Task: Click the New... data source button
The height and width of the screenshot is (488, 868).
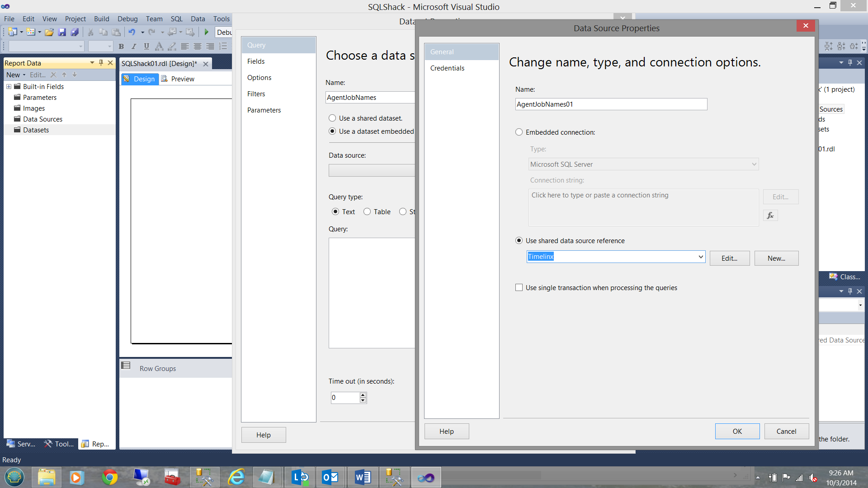Action: click(776, 258)
